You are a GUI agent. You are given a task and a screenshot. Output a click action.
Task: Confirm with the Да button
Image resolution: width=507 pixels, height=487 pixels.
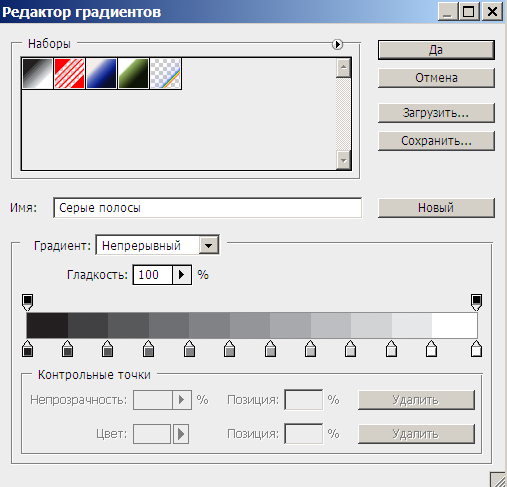coord(436,50)
